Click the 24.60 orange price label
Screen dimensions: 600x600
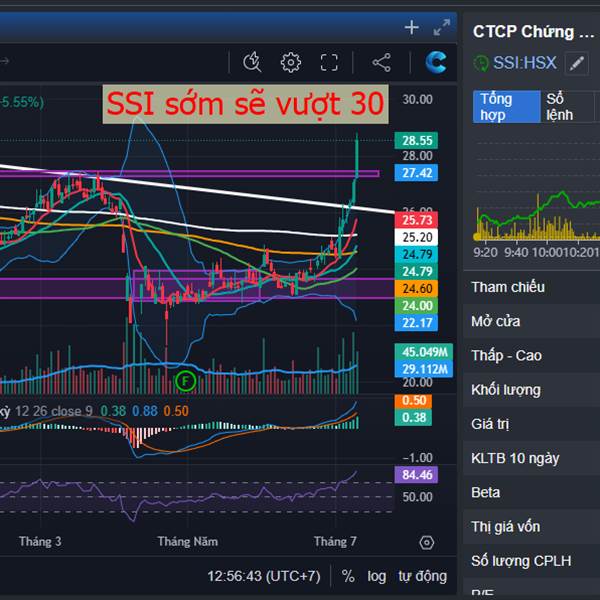[416, 289]
